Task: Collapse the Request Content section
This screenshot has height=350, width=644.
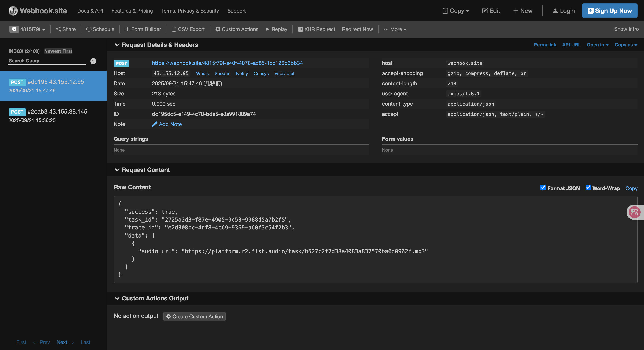Action: 117,170
